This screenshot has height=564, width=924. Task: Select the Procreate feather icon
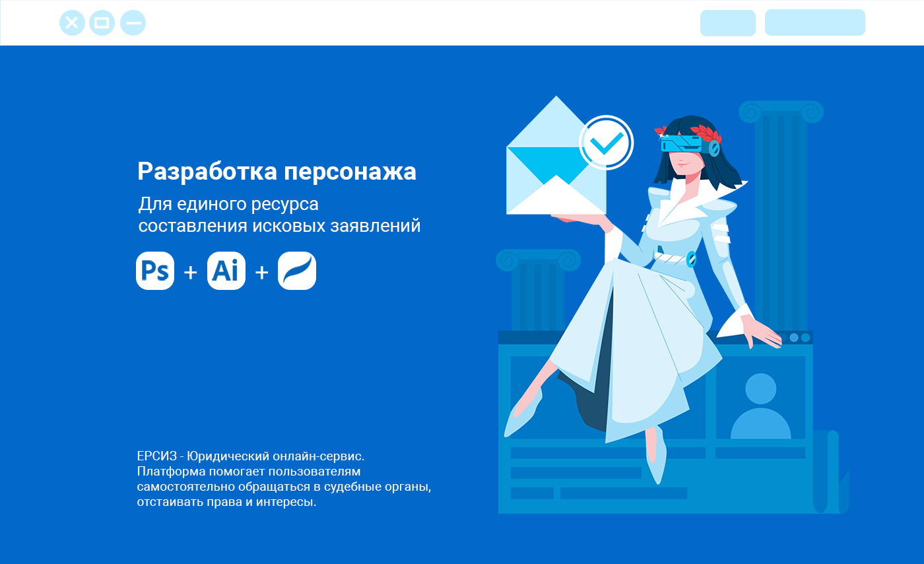point(297,271)
